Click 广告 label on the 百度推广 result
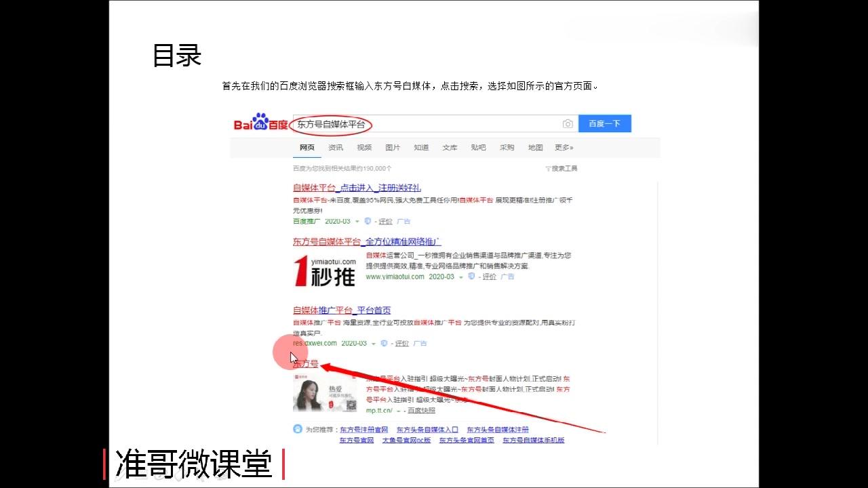This screenshot has width=868, height=488. (403, 222)
